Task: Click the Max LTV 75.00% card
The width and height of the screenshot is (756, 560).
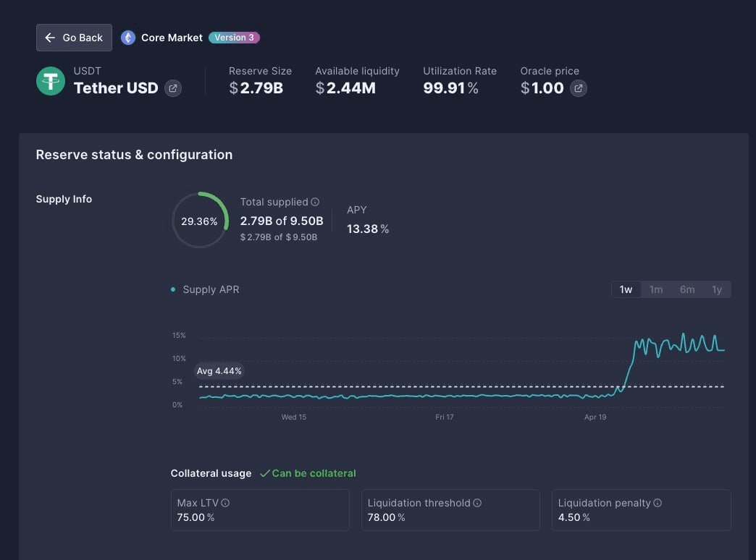Action: (260, 510)
